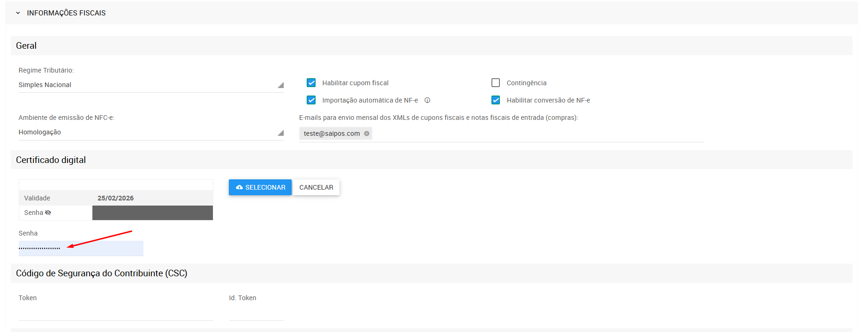Image resolution: width=868 pixels, height=332 pixels.
Task: Remove the teste@saipos.com email chip
Action: coord(367,133)
